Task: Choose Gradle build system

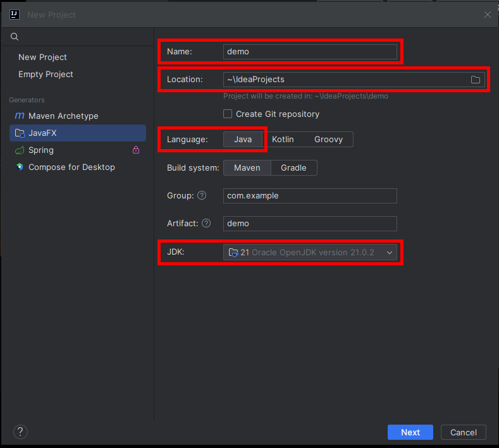Action: point(293,167)
